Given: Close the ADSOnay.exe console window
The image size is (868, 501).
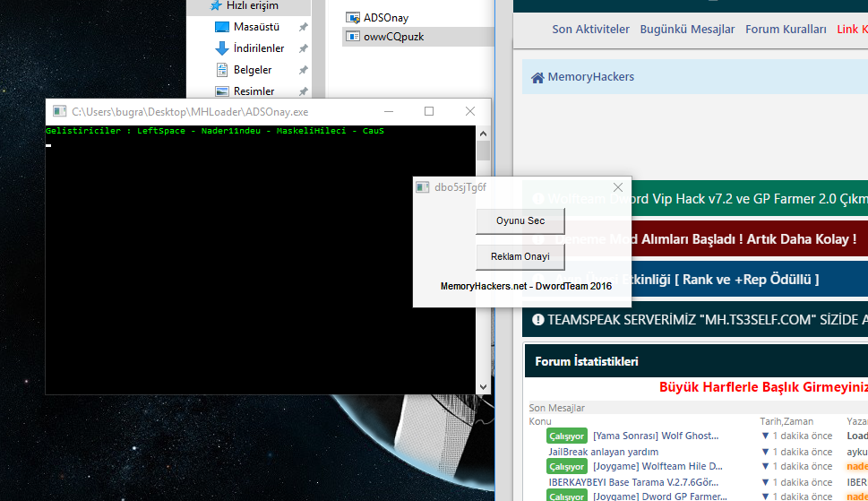Looking at the screenshot, I should pos(470,111).
